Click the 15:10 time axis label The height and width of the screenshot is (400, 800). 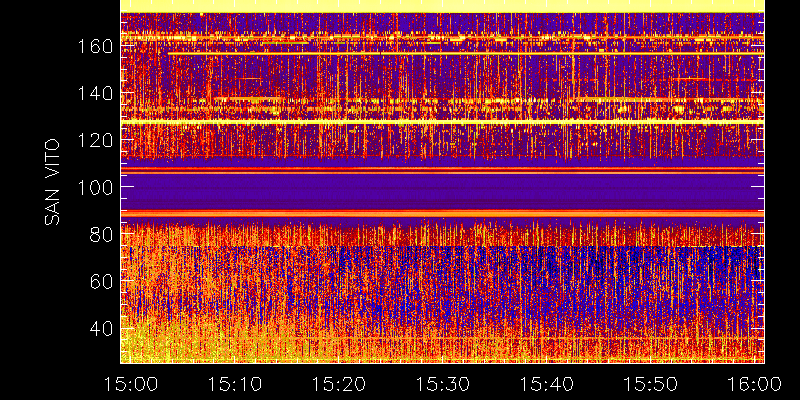236,384
